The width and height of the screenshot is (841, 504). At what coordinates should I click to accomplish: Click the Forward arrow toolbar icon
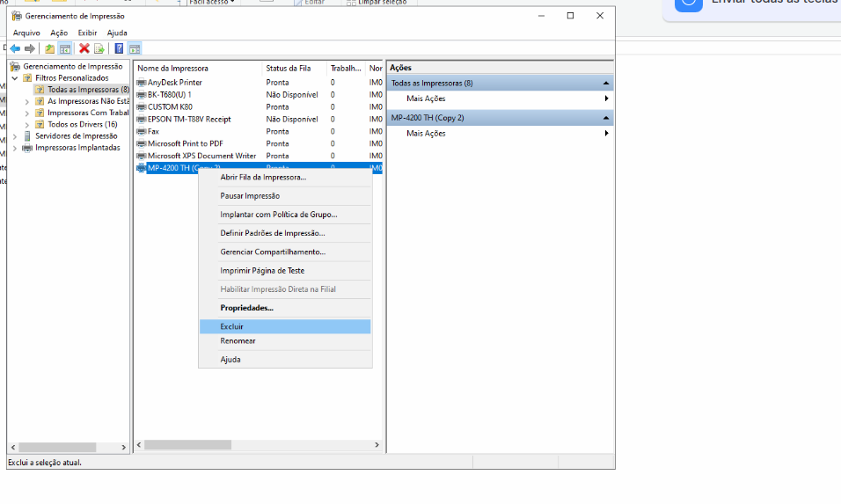pyautogui.click(x=30, y=48)
